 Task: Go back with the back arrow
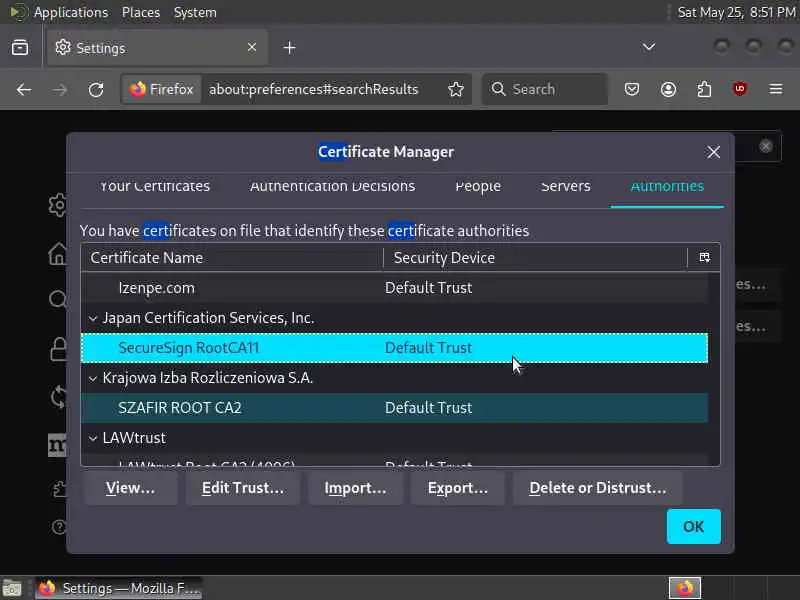coord(24,90)
